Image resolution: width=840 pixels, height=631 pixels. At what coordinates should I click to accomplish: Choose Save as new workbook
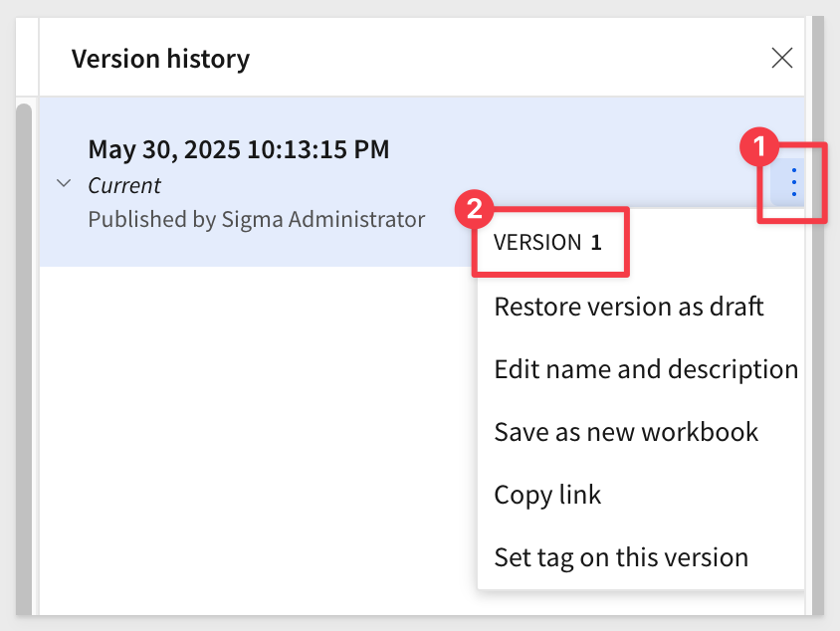[x=626, y=432]
